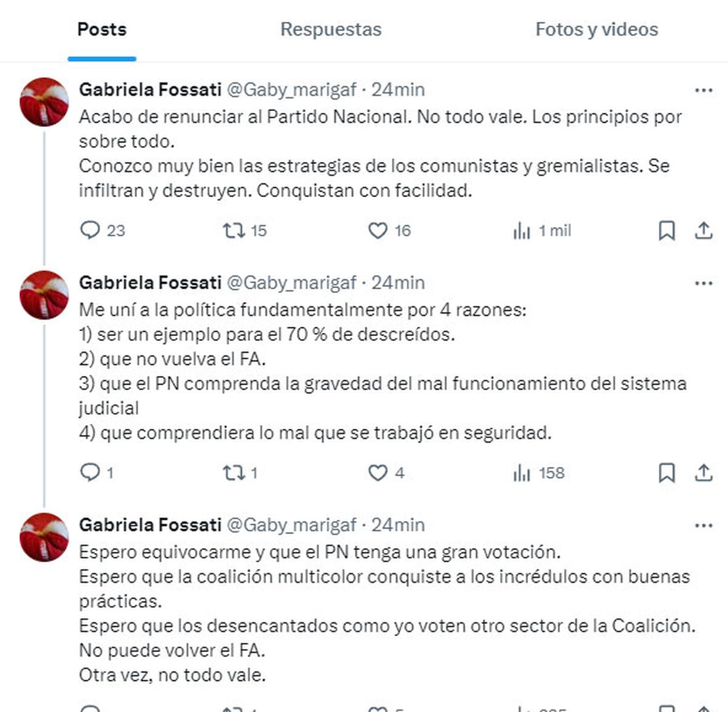Like the '4 razones' post with 4 likes

(377, 472)
